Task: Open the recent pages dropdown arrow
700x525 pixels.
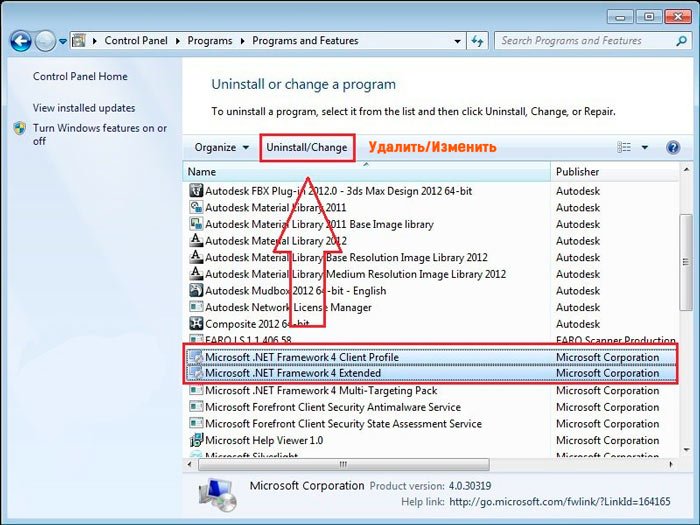Action: (63, 42)
